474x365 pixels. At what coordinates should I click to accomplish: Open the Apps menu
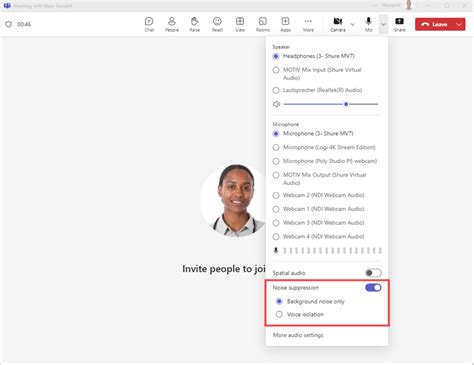[285, 24]
